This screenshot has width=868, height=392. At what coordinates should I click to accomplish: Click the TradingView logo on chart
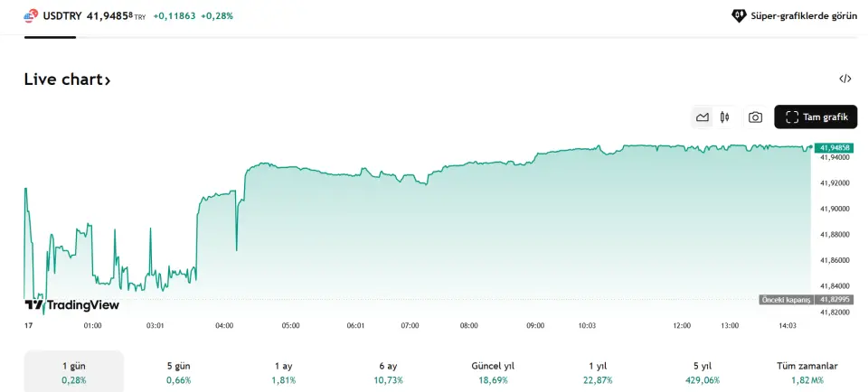point(71,305)
